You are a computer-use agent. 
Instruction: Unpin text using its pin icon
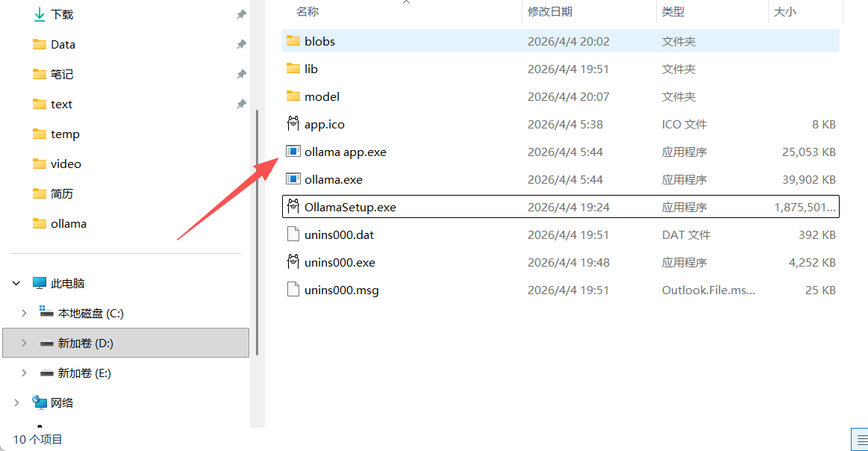point(241,104)
